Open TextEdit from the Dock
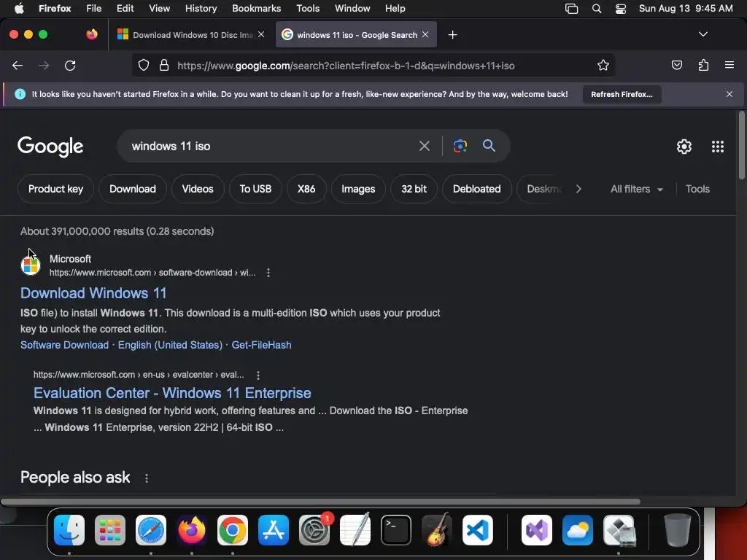747x560 pixels. point(355,529)
